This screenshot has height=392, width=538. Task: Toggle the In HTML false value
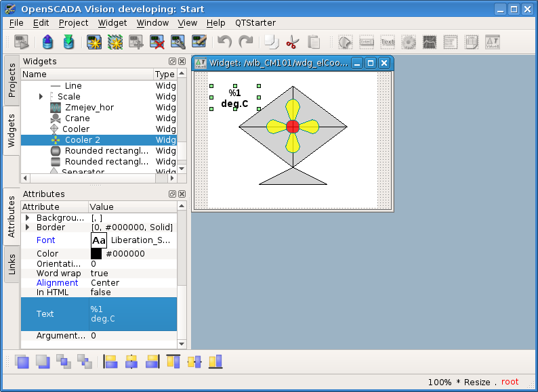(x=101, y=292)
